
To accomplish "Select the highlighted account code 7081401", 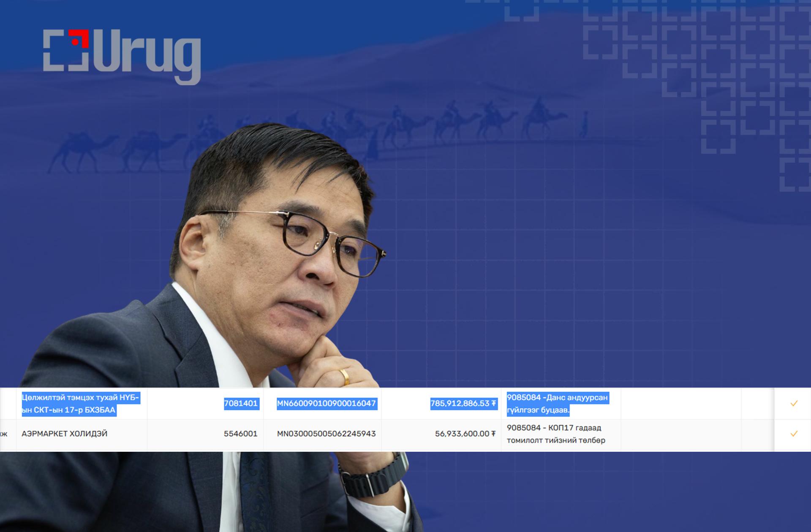I will [x=241, y=403].
